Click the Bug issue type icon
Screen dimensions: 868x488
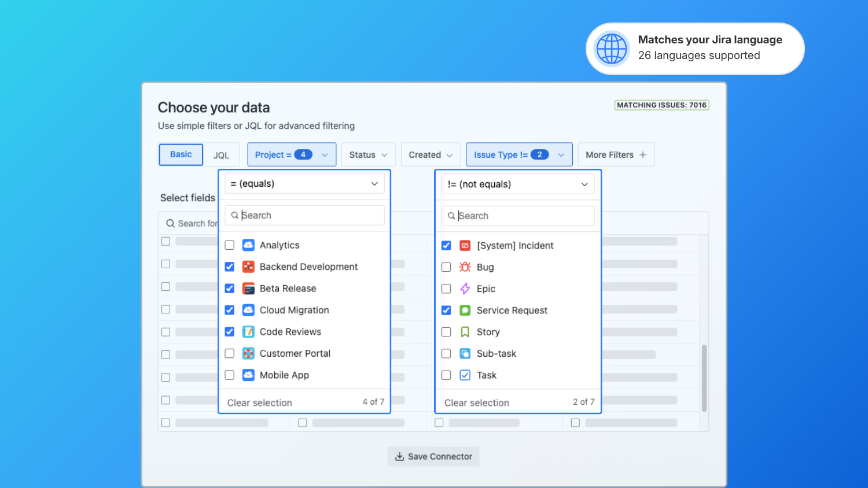pos(465,267)
